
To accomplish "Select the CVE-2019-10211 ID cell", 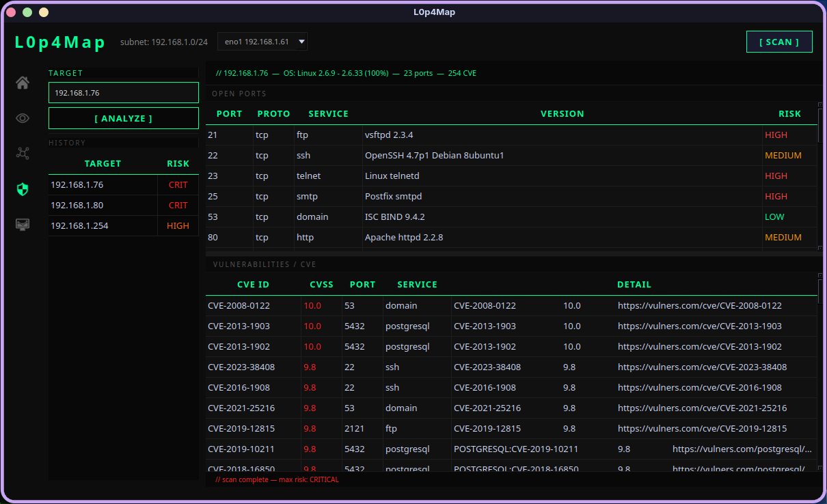I will point(253,449).
